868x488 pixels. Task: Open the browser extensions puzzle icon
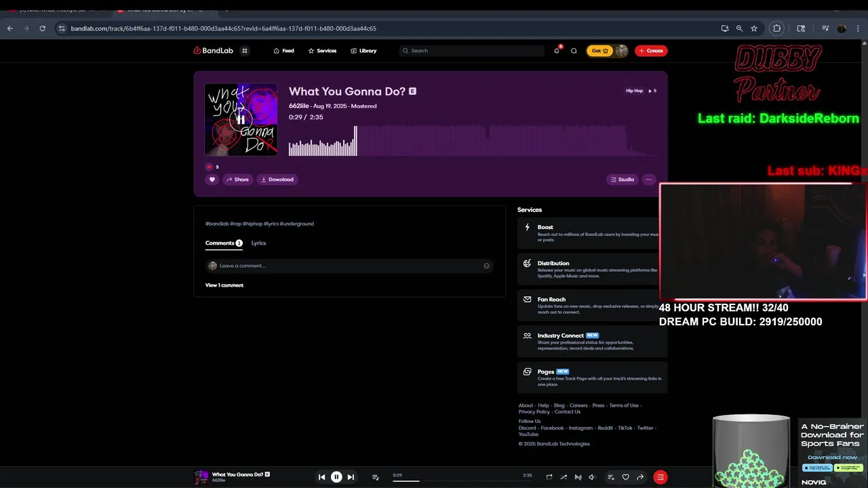(777, 28)
